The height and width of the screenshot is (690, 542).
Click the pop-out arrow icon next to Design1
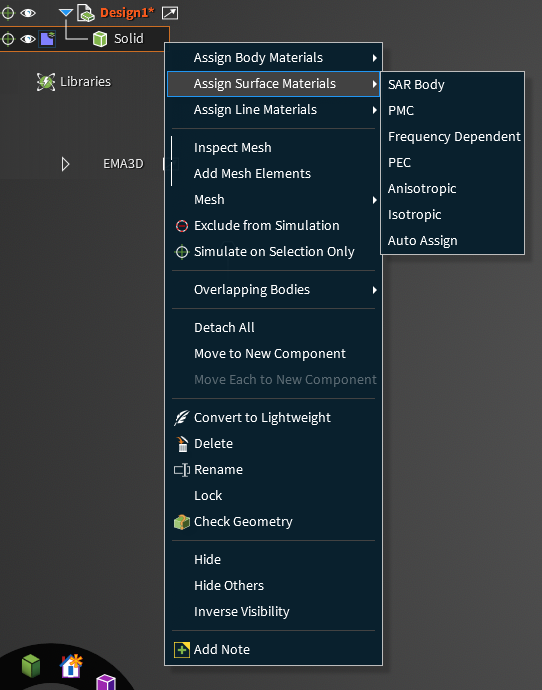[170, 13]
